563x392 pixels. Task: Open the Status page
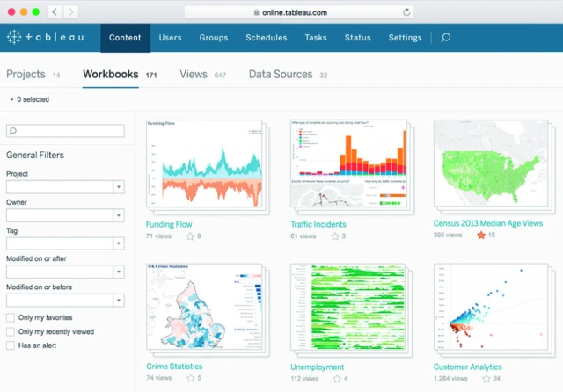(358, 38)
